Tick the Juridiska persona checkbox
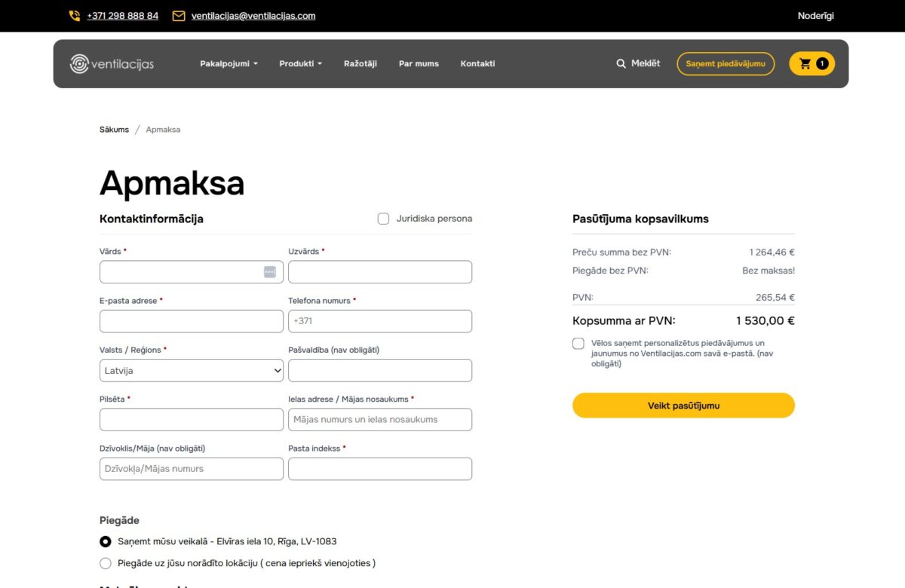905x588 pixels. [x=384, y=219]
